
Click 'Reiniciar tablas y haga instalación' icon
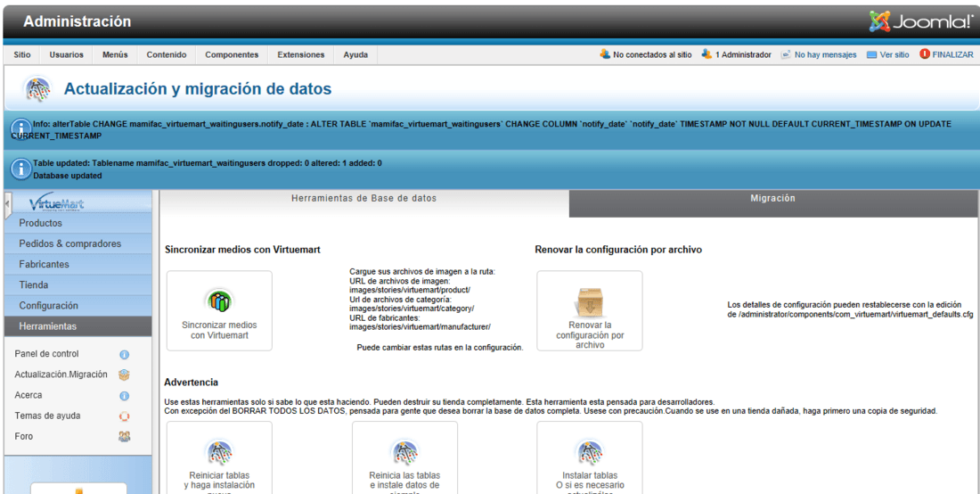[x=219, y=453]
